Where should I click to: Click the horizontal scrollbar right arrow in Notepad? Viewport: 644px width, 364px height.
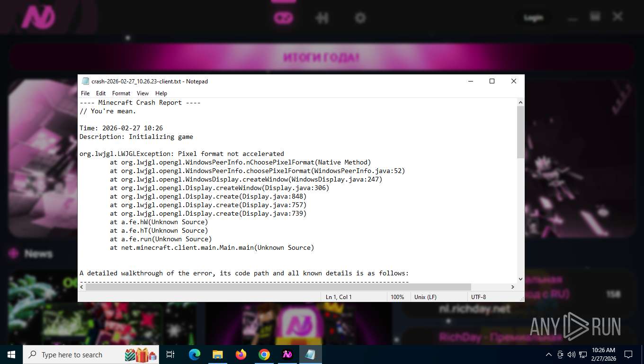point(512,287)
